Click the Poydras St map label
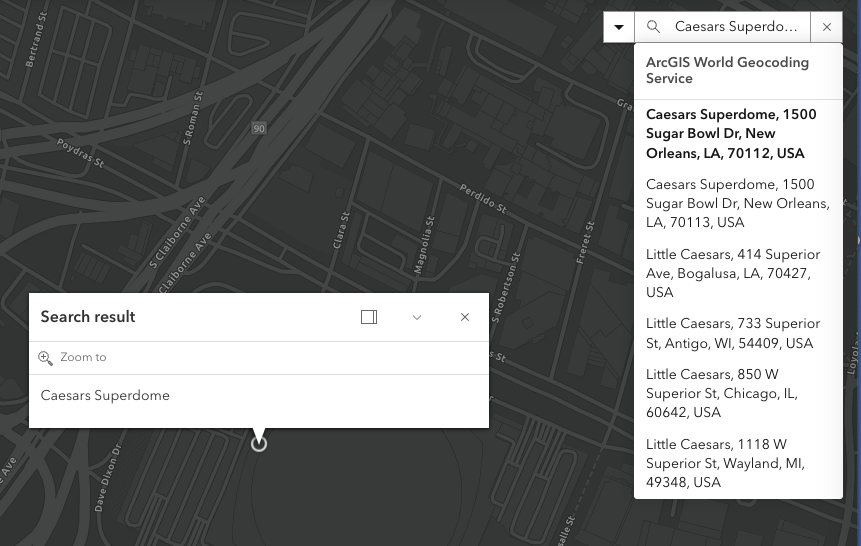The image size is (861, 546). point(80,153)
